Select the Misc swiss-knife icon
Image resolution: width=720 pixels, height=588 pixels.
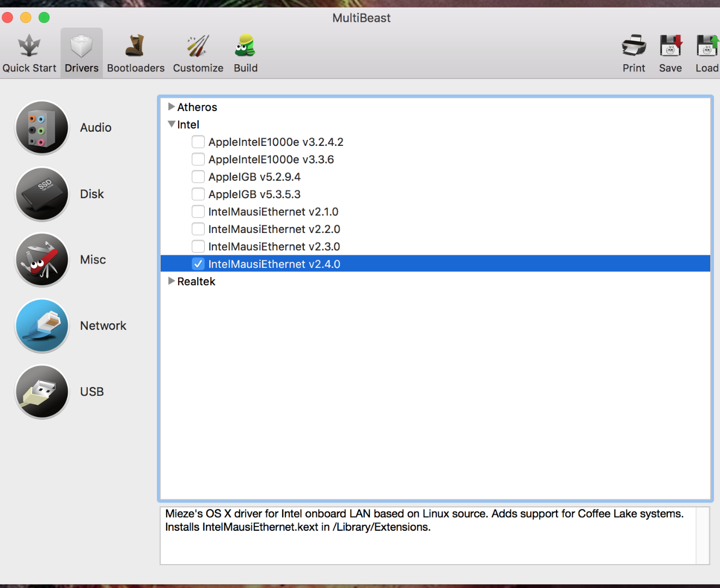(42, 260)
